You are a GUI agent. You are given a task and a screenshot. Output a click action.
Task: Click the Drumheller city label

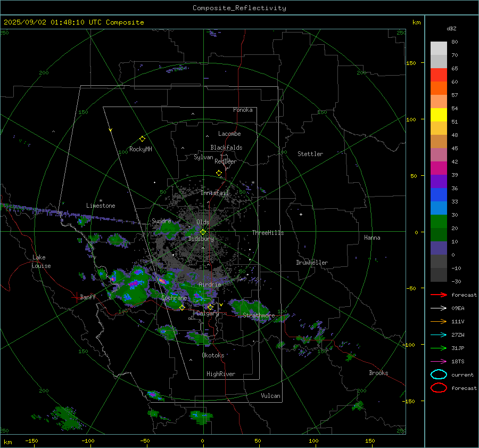(x=312, y=263)
